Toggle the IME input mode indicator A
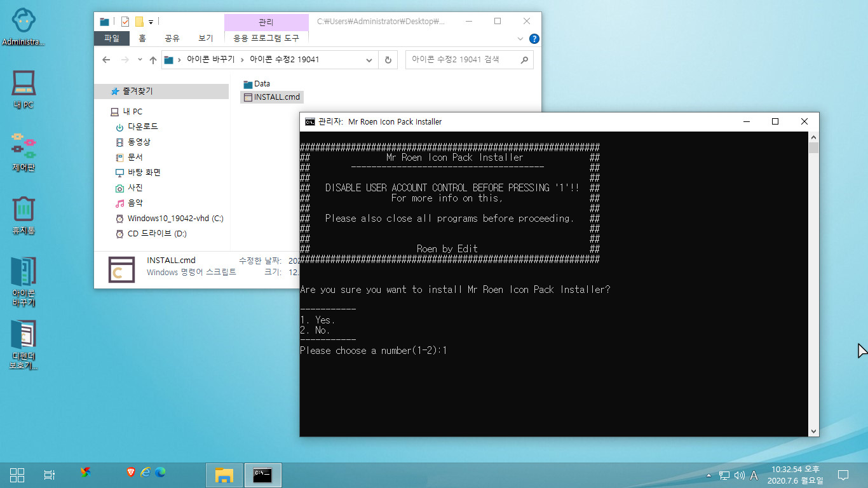 coord(754,475)
